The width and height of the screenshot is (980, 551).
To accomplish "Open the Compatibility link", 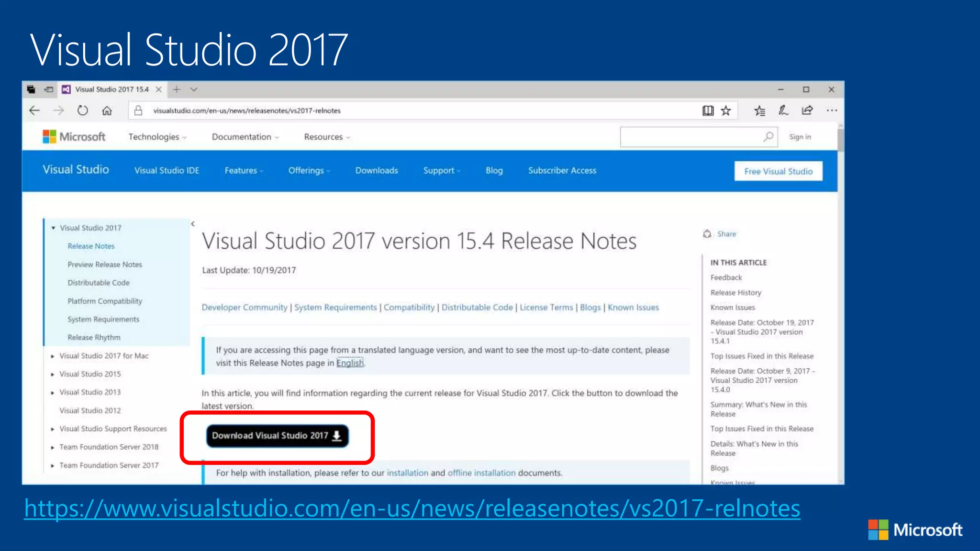I will coord(409,308).
